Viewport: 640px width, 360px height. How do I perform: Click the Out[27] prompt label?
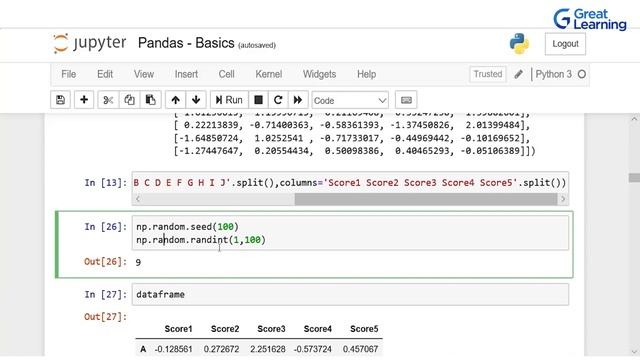coord(106,317)
